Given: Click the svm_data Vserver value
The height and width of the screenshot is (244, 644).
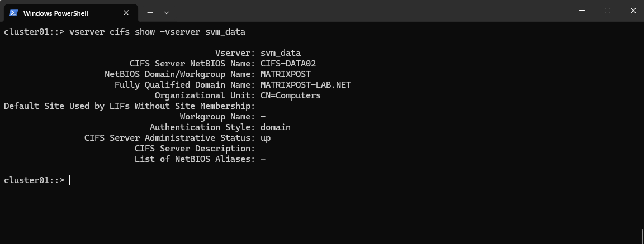Looking at the screenshot, I should [281, 53].
